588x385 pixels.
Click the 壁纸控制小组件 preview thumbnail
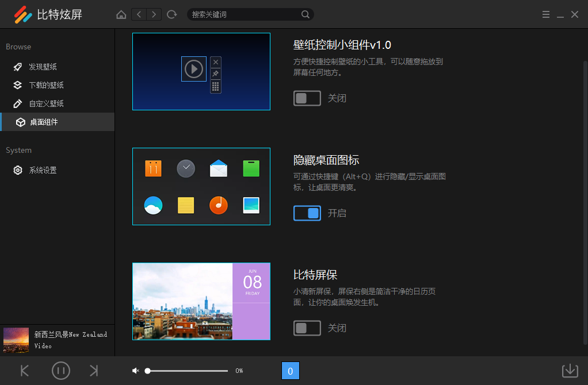point(201,71)
